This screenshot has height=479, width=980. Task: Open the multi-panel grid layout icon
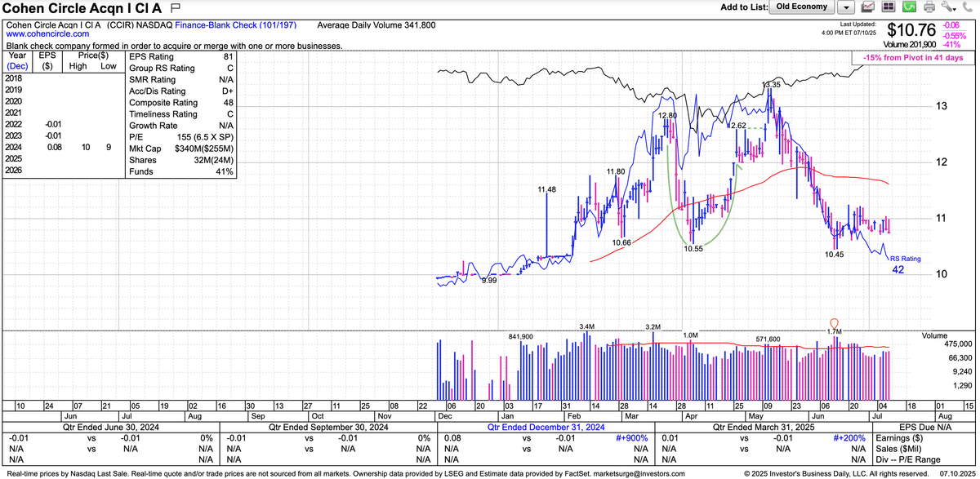(889, 7)
